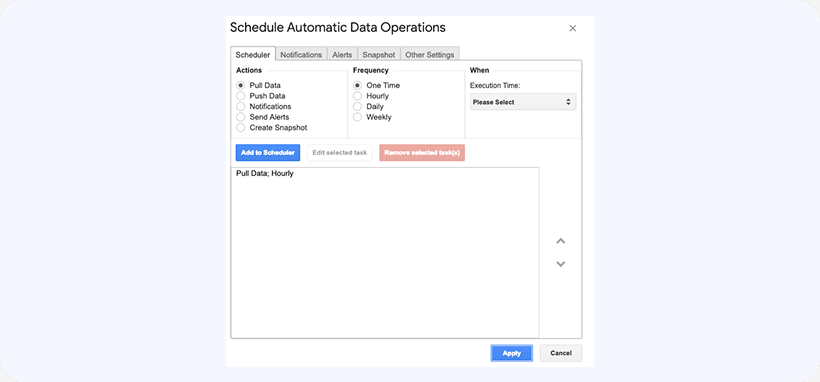
Task: Apply the scheduler settings
Action: pyautogui.click(x=511, y=353)
